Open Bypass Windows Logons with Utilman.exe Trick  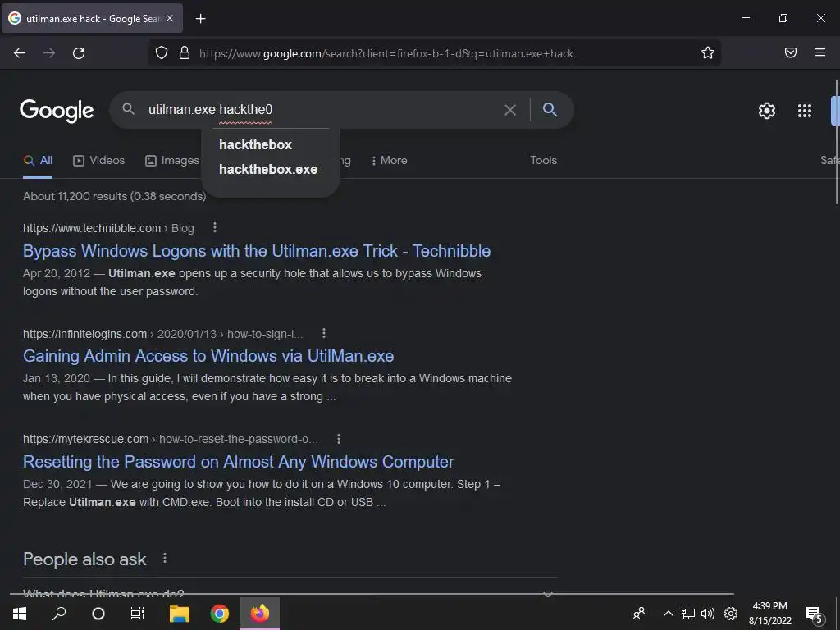(257, 251)
